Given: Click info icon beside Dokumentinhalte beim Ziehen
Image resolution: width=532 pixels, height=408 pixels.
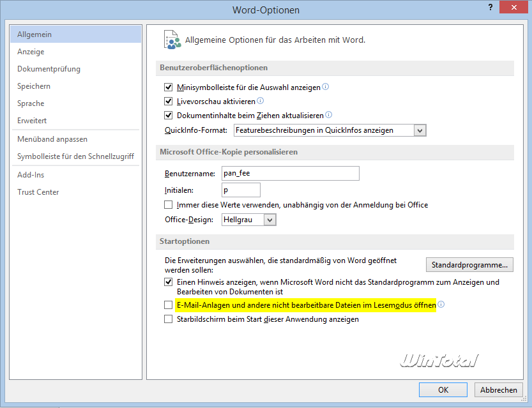Looking at the screenshot, I should [328, 115].
